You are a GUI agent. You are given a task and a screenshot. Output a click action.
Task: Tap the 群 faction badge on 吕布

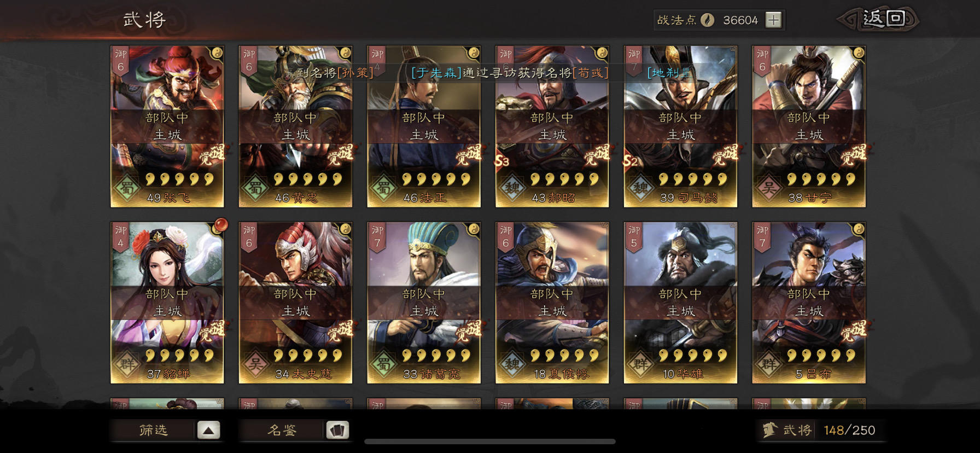tap(768, 364)
